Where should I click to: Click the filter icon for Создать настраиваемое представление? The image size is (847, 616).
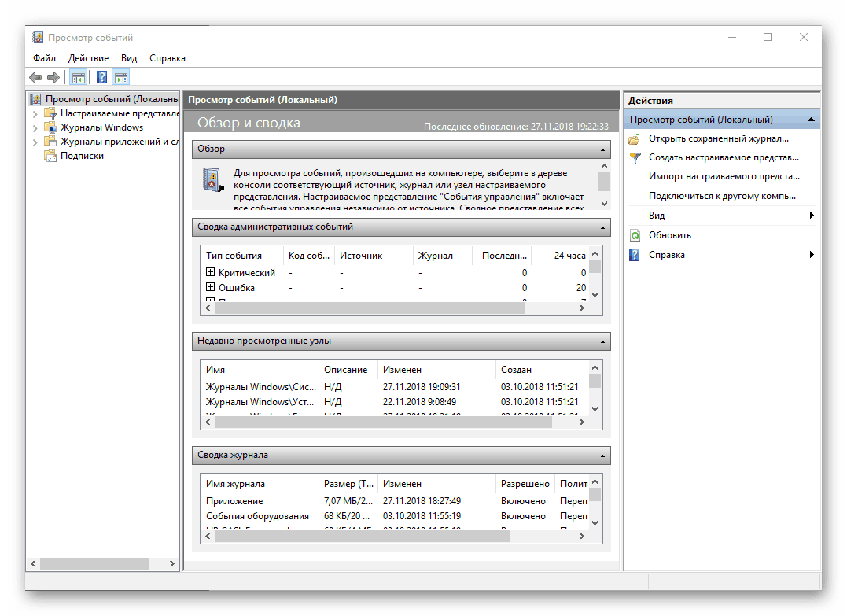pos(635,157)
